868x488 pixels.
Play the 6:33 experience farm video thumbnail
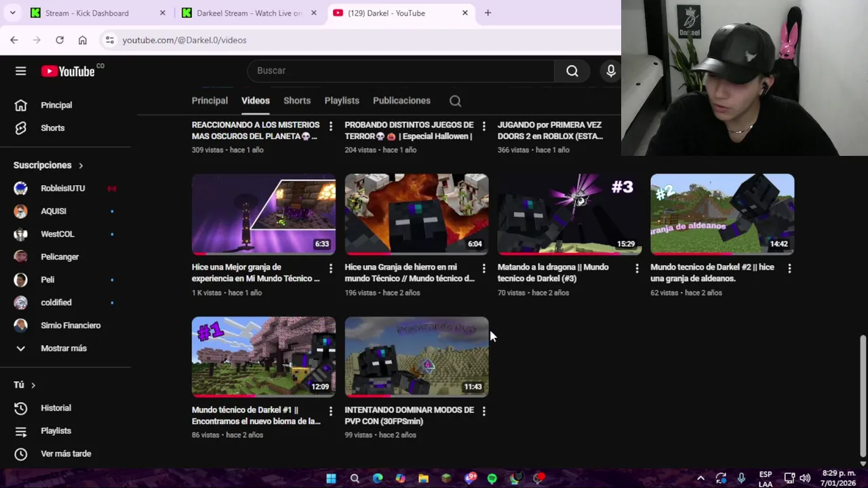pos(264,214)
